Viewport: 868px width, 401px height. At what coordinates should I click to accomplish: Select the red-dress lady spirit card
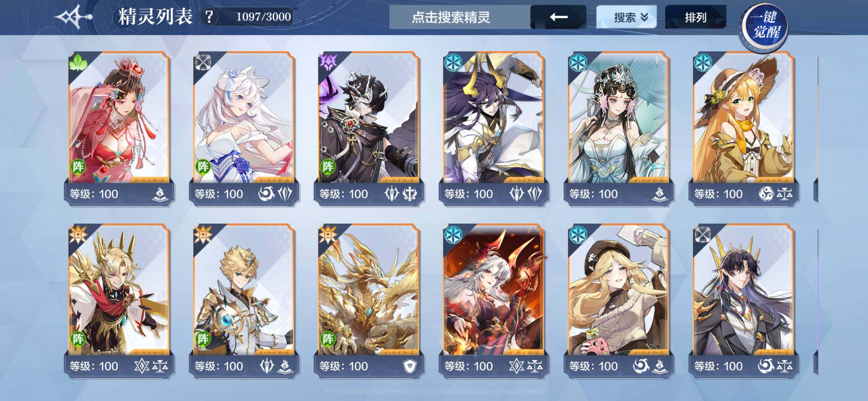[119, 128]
